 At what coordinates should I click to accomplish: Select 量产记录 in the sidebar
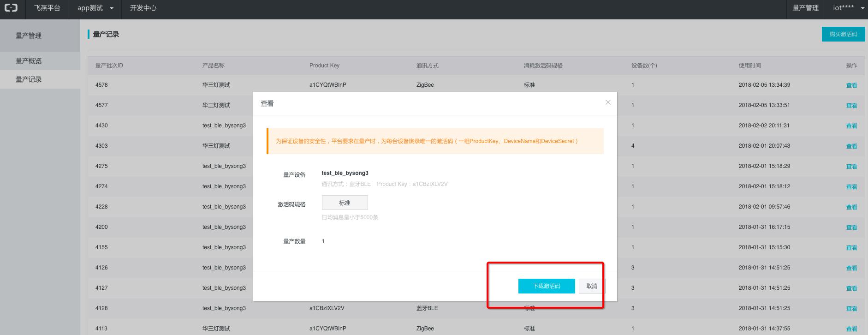click(x=29, y=79)
